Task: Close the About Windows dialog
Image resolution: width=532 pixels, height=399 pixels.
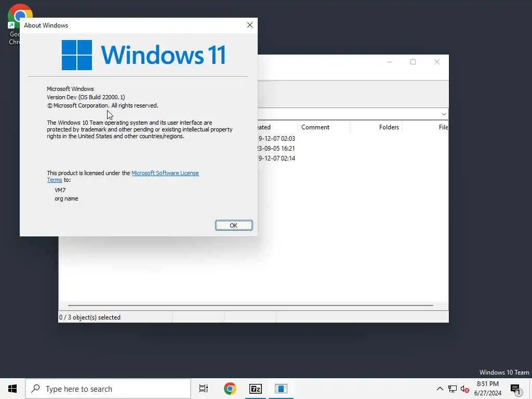Action: point(250,25)
